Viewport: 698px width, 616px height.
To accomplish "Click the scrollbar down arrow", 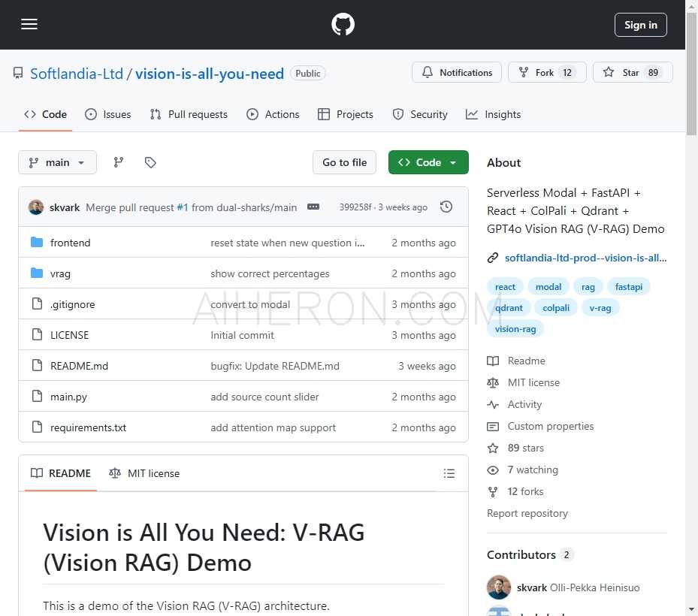I will coord(691,609).
